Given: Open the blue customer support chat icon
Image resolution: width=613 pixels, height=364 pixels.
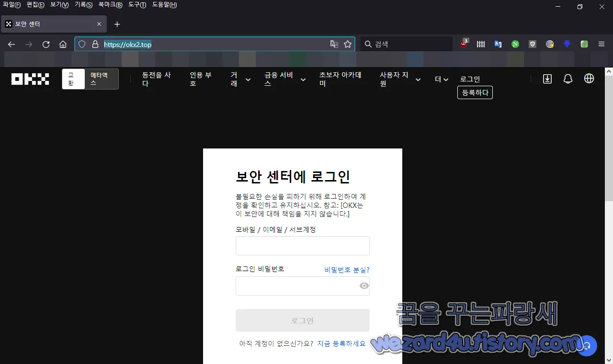Looking at the screenshot, I should click(586, 346).
